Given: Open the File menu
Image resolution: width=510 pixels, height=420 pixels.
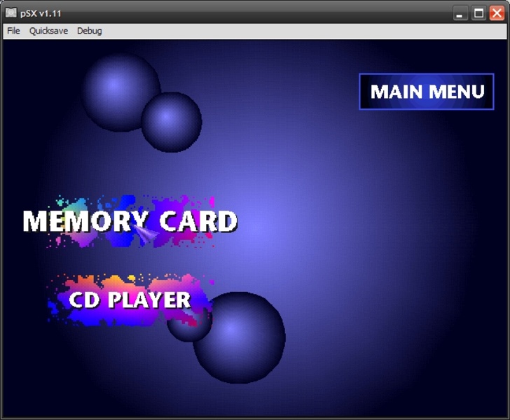Looking at the screenshot, I should pyautogui.click(x=13, y=31).
